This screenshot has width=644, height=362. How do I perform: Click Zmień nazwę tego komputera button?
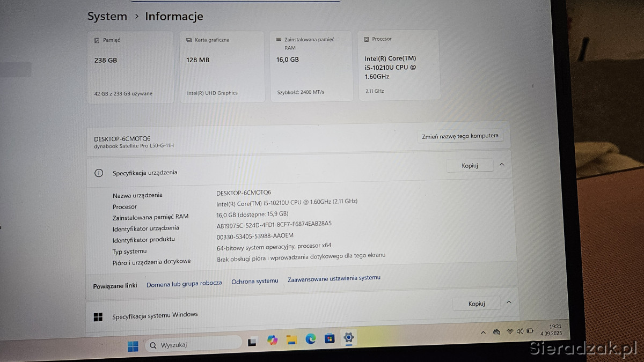coord(460,136)
